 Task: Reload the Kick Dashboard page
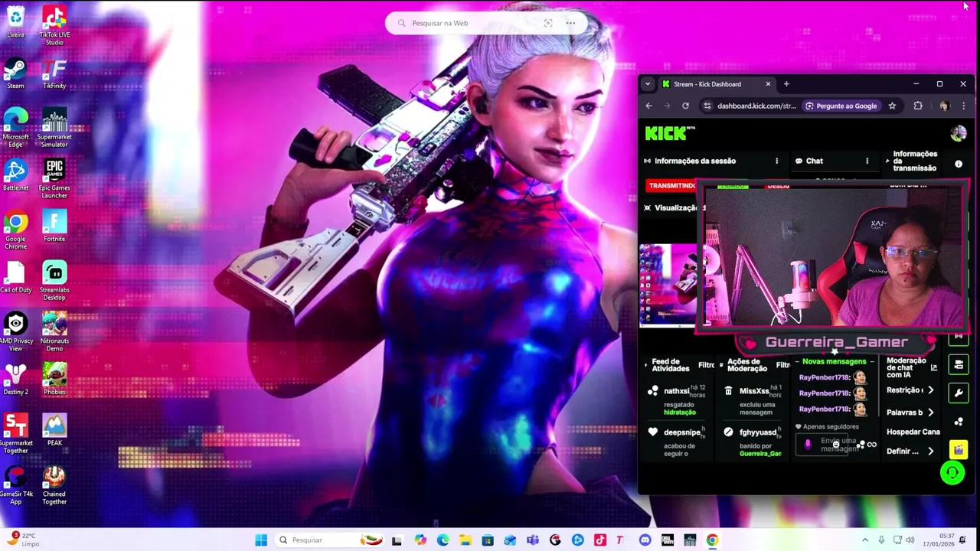tap(685, 106)
